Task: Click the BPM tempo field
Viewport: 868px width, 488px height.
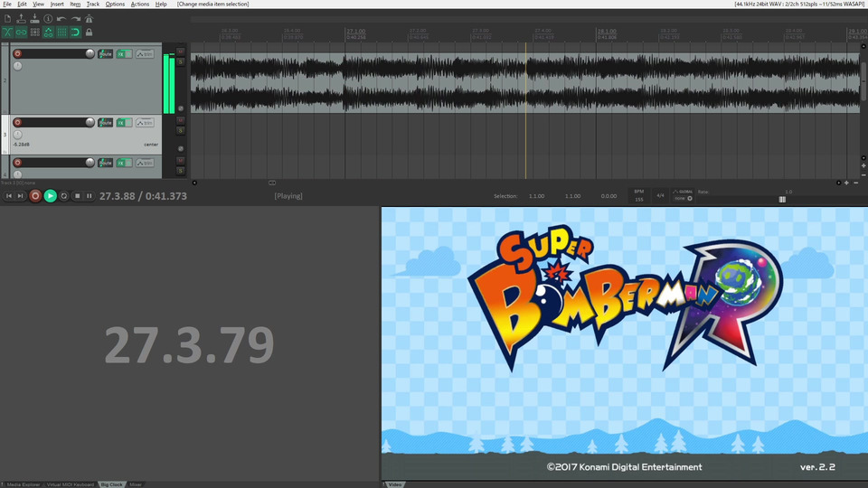Action: coord(639,195)
